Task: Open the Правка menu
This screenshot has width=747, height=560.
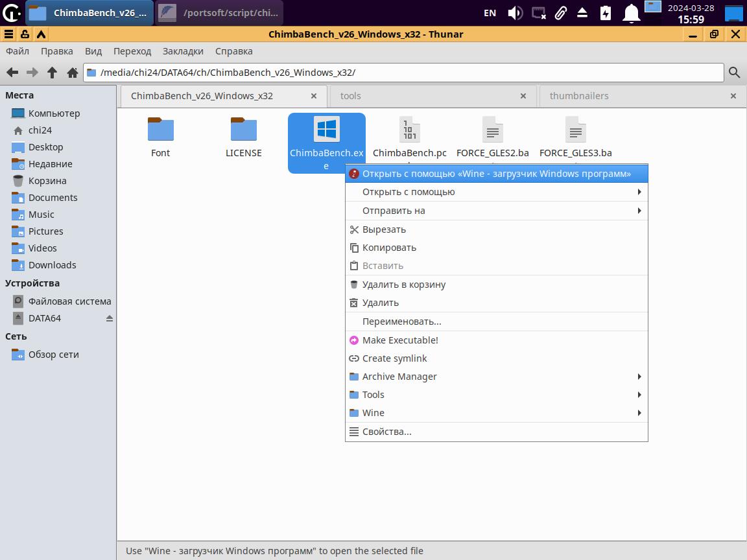Action: (56, 51)
